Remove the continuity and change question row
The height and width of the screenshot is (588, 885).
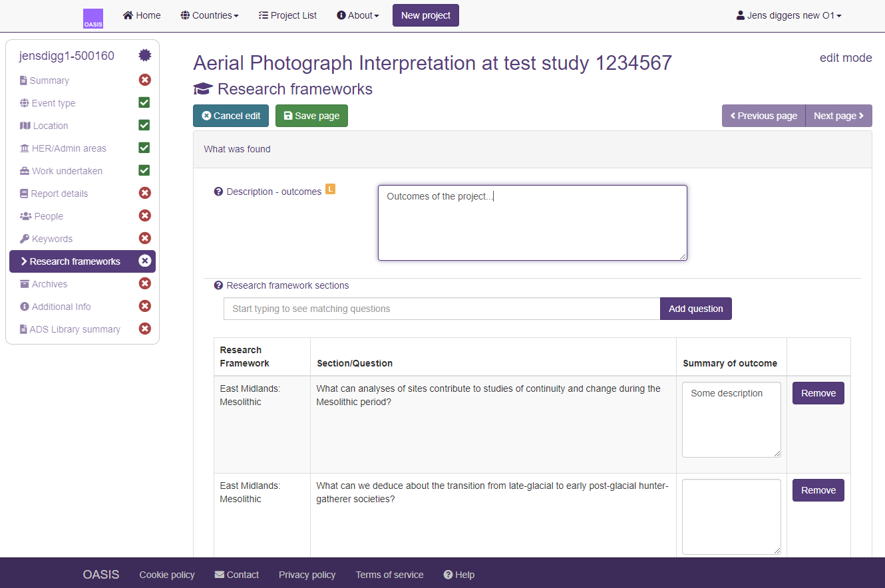818,393
